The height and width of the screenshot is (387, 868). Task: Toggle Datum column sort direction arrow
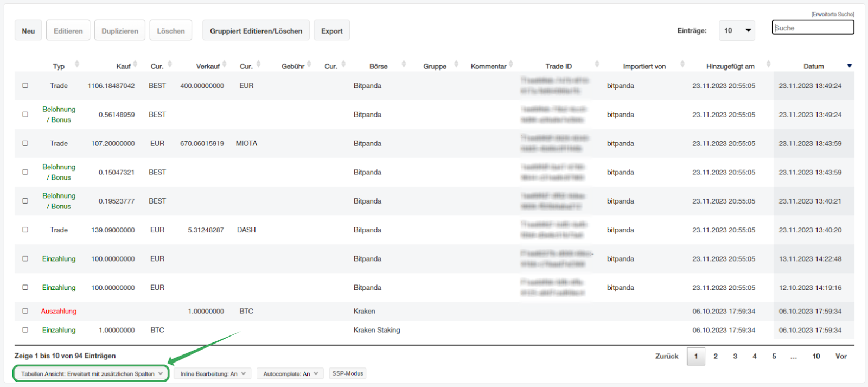click(x=850, y=66)
